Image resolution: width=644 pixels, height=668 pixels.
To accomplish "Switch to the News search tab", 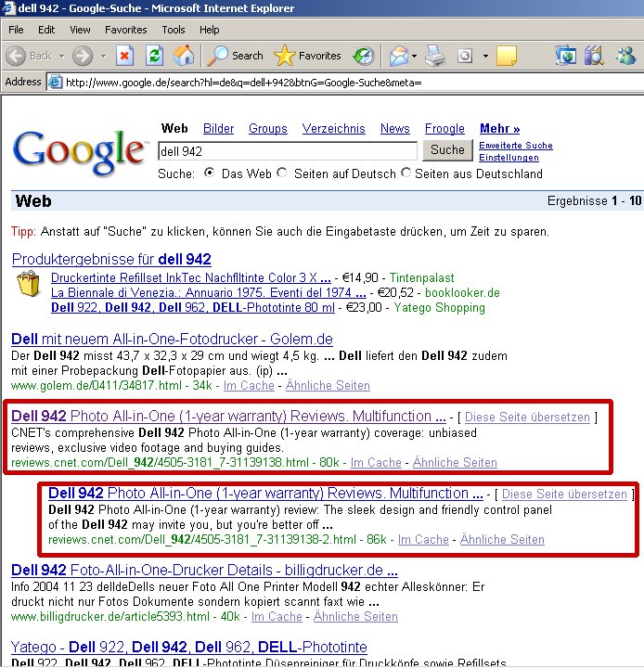I will pyautogui.click(x=395, y=128).
